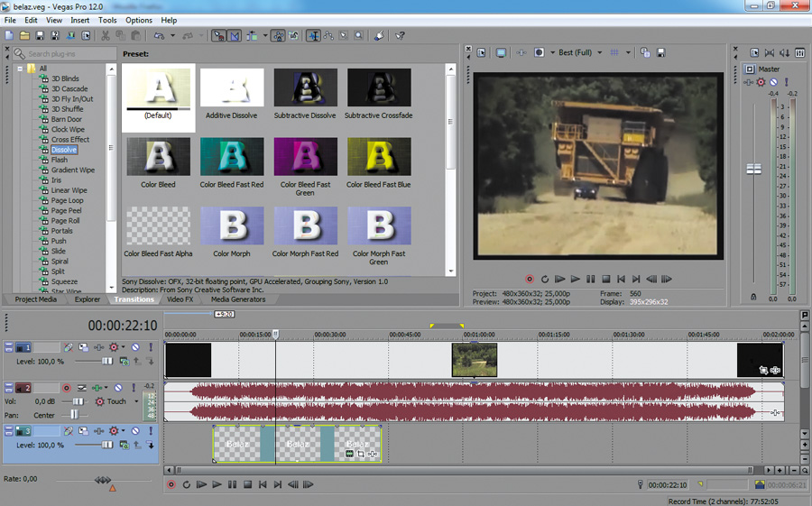Select 3D Blinds transition

pos(65,78)
